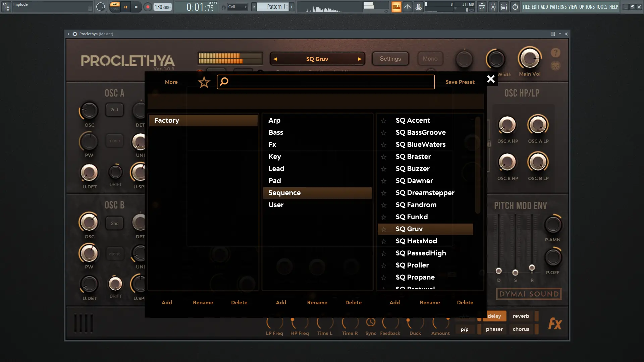
Task: Open the Cell snap dropdown
Action: [x=237, y=7]
